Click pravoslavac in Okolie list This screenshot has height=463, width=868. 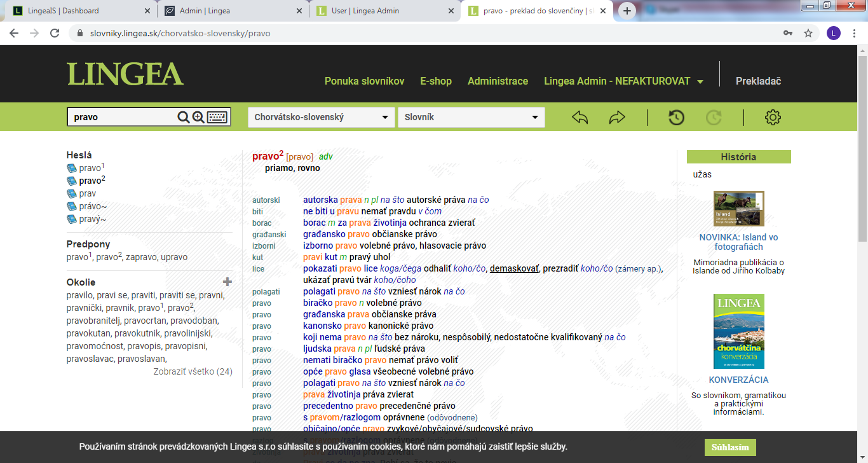91,359
